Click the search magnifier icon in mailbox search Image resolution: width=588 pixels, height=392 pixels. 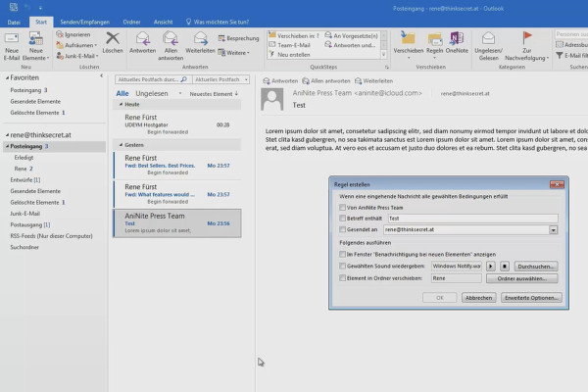[x=184, y=79]
